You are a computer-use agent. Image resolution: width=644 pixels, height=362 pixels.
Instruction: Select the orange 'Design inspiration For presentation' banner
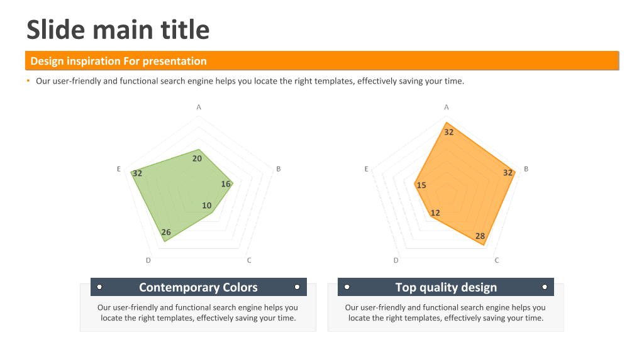tap(322, 61)
